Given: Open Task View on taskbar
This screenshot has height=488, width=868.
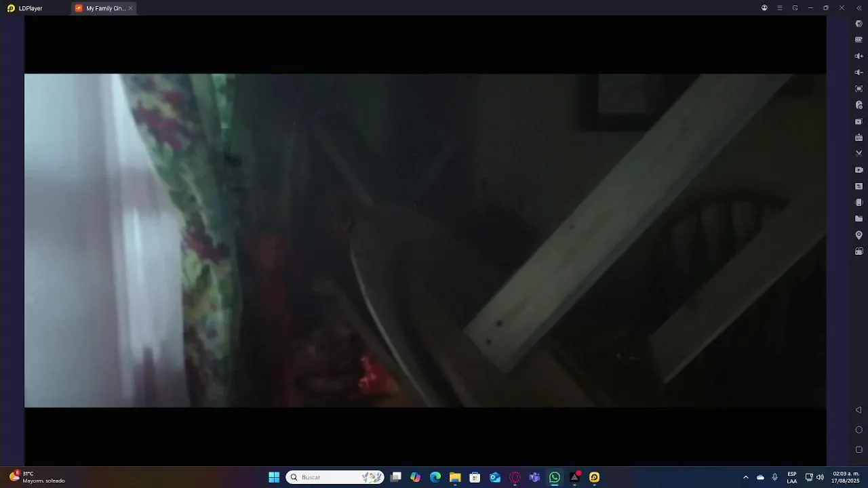Looking at the screenshot, I should coord(396,477).
